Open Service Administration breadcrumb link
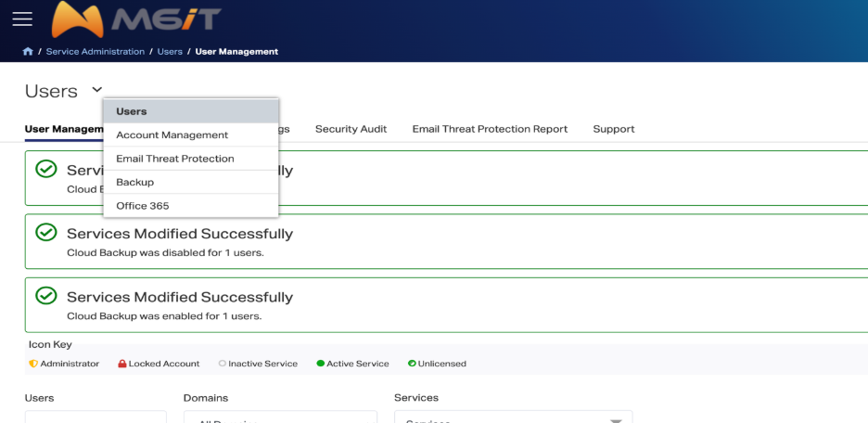The width and height of the screenshot is (868, 423). point(96,52)
